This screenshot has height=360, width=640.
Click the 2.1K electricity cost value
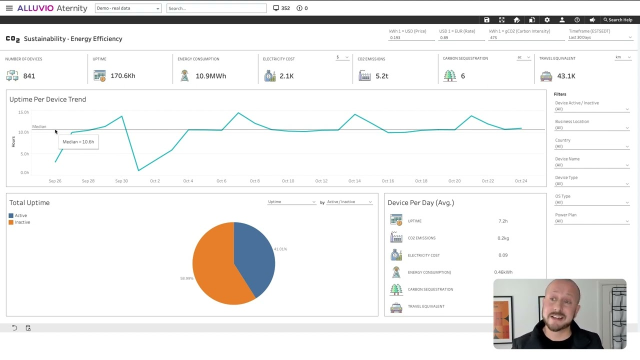click(x=287, y=76)
